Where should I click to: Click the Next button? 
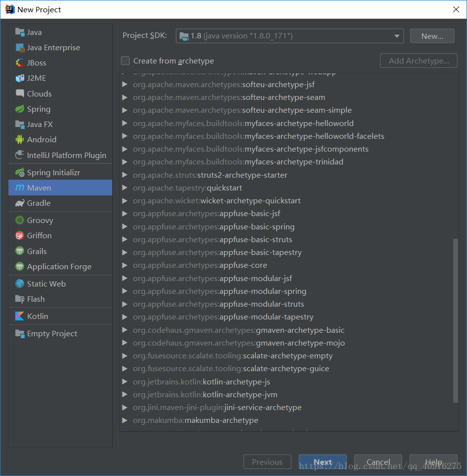click(x=322, y=462)
